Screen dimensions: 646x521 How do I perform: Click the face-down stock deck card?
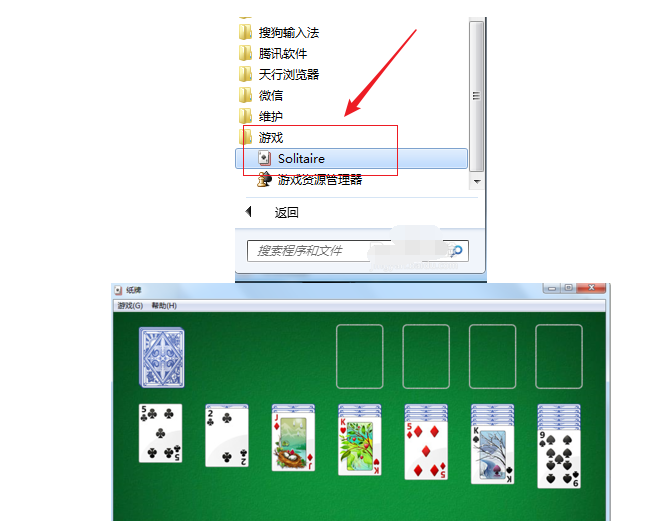162,357
